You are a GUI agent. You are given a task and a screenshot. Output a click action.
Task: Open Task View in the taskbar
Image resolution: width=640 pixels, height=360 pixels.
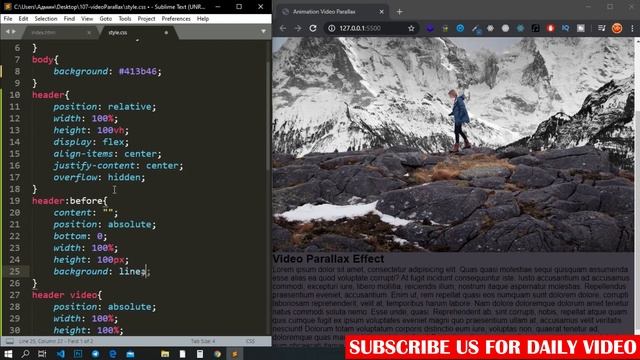(42, 354)
